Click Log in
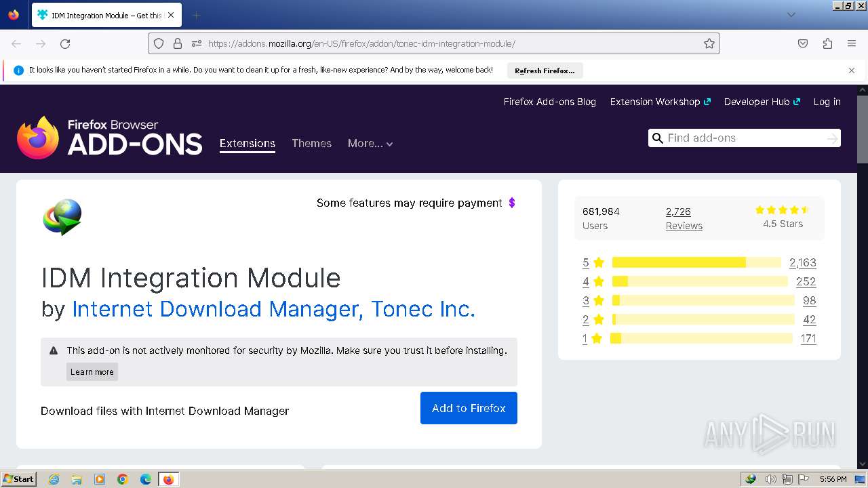868x488 pixels. [827, 102]
